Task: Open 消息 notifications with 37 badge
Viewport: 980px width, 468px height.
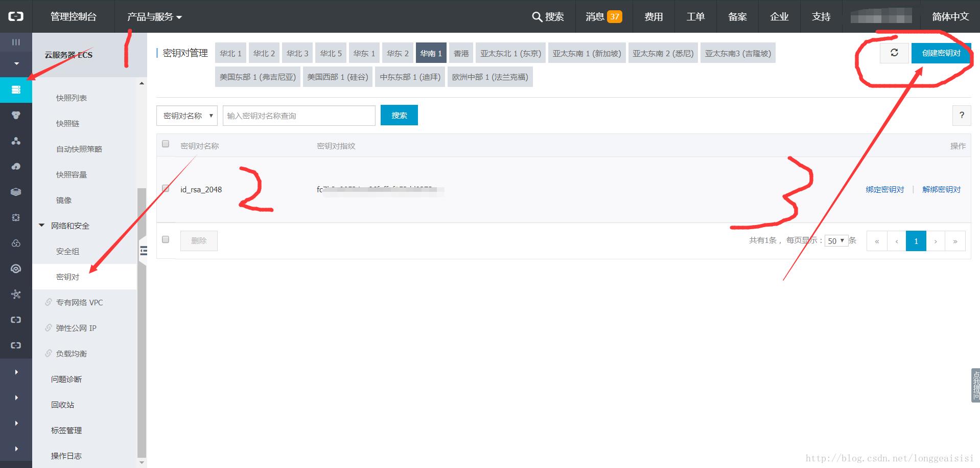Action: click(x=603, y=17)
